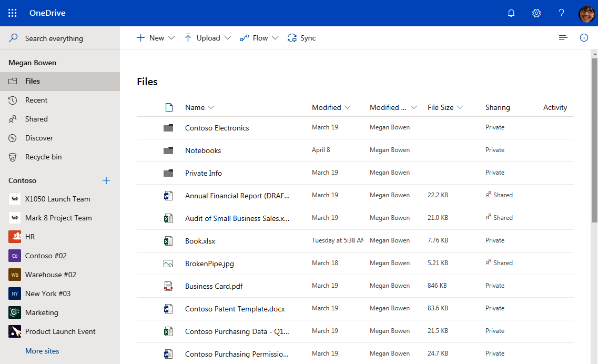Open the help question mark
Image resolution: width=598 pixels, height=364 pixels.
[x=561, y=13]
